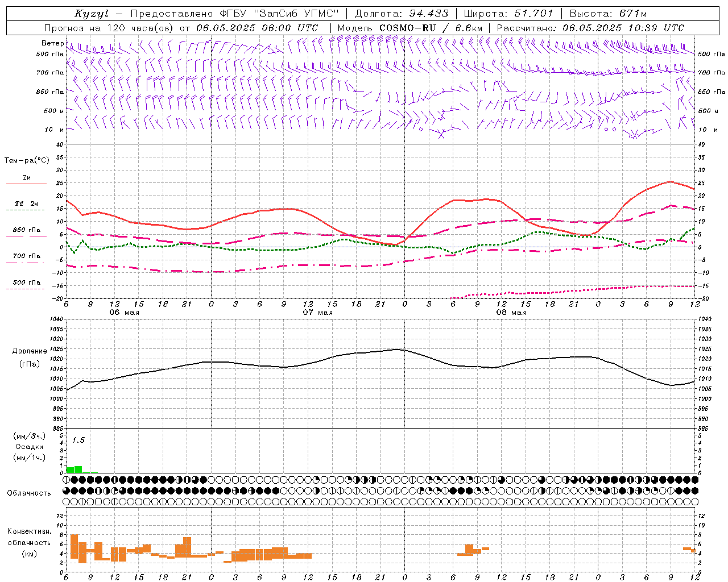Viewport: 728px width, 582px height.
Task: Select the model name COSMO-RU / 6.6км
Action: (431, 28)
